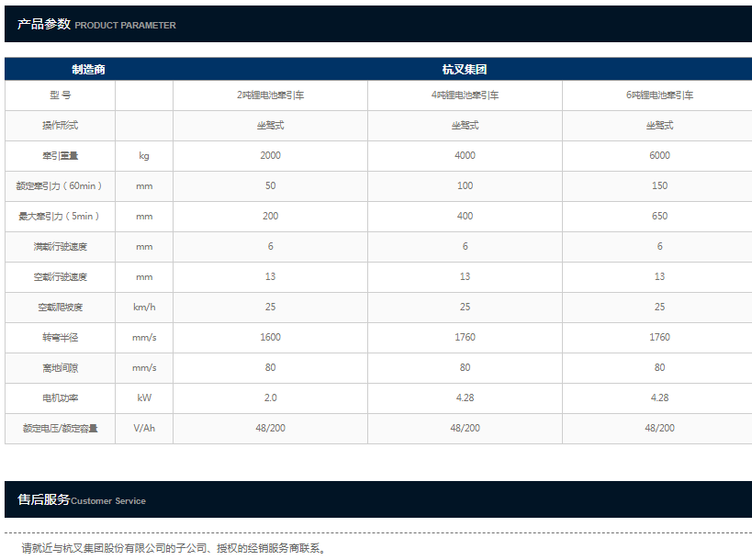Click the mm unit in 满载行驶速度 row

pos(144,246)
